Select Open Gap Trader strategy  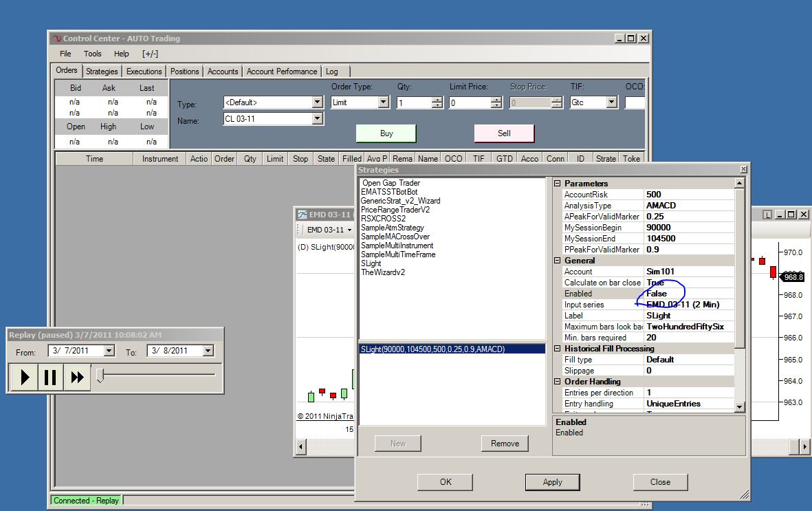click(391, 183)
